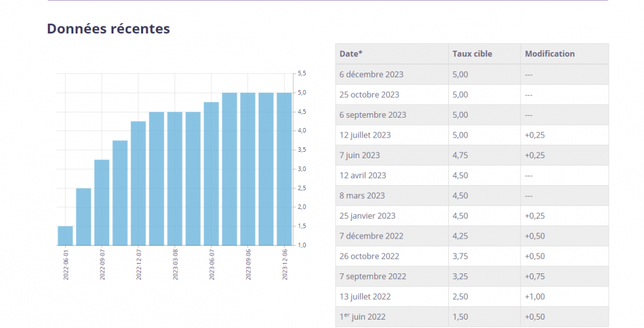644x328 pixels.
Task: Select the "6 décembre 2023" date cell
Action: pyautogui.click(x=371, y=75)
